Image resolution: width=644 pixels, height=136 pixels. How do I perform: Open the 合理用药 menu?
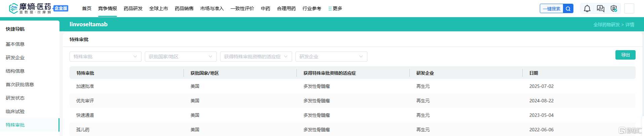click(286, 8)
